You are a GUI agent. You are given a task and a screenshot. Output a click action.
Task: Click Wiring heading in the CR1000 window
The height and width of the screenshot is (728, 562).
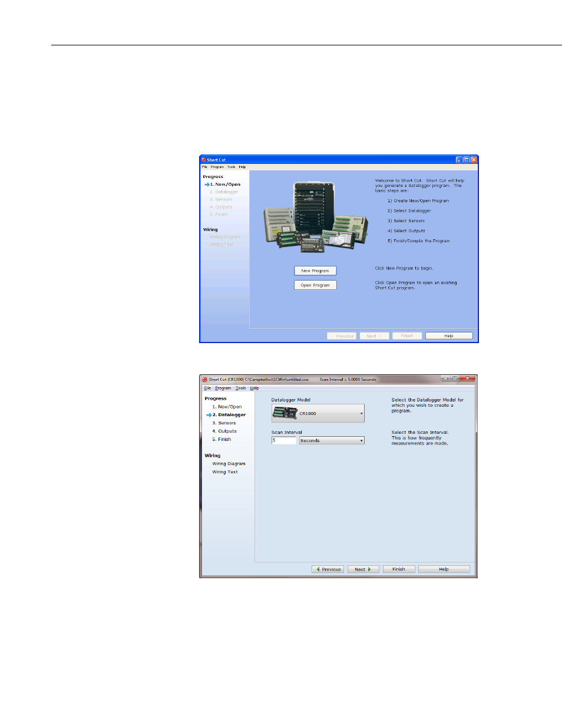pos(213,456)
